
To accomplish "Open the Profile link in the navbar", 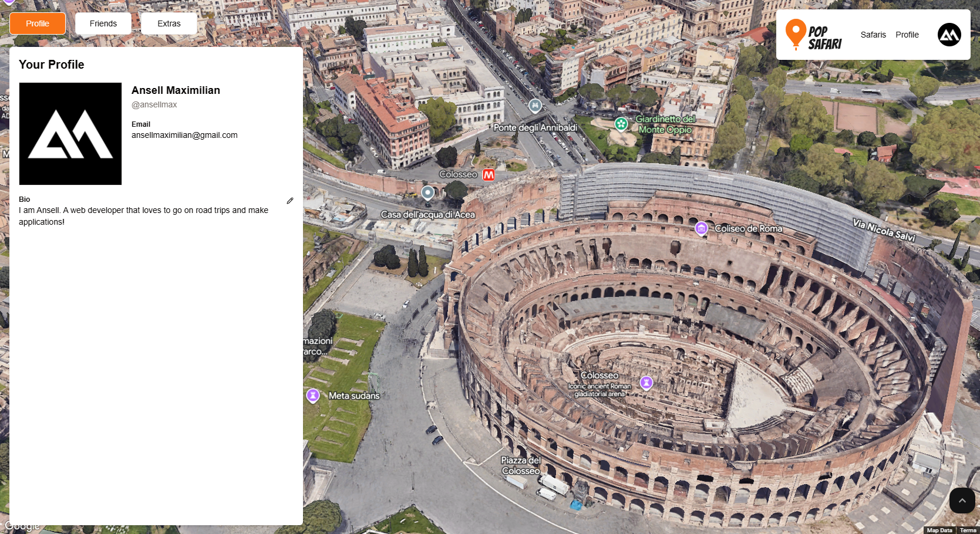I will coord(907,35).
